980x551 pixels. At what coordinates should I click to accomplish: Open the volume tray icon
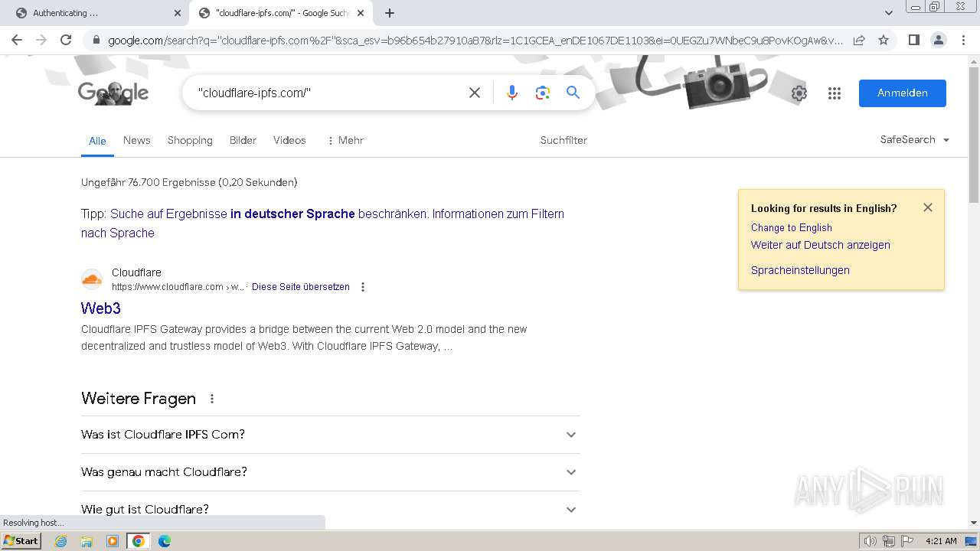(871, 541)
